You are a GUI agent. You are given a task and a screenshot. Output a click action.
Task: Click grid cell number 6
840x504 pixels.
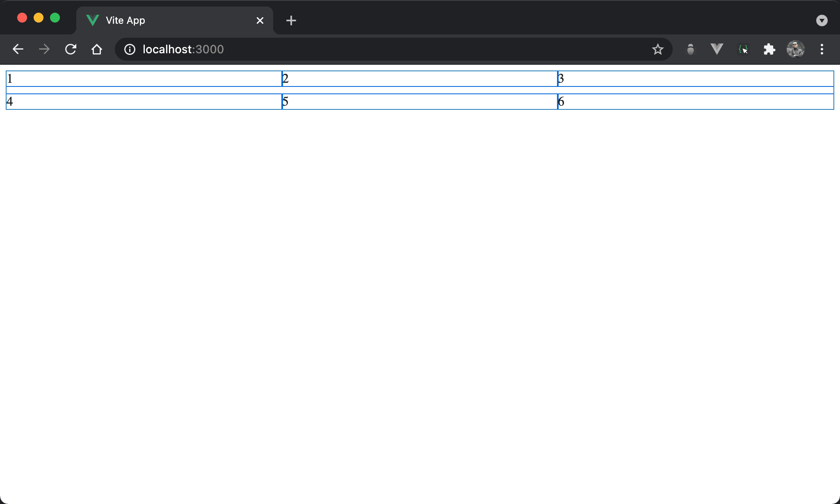click(x=696, y=102)
